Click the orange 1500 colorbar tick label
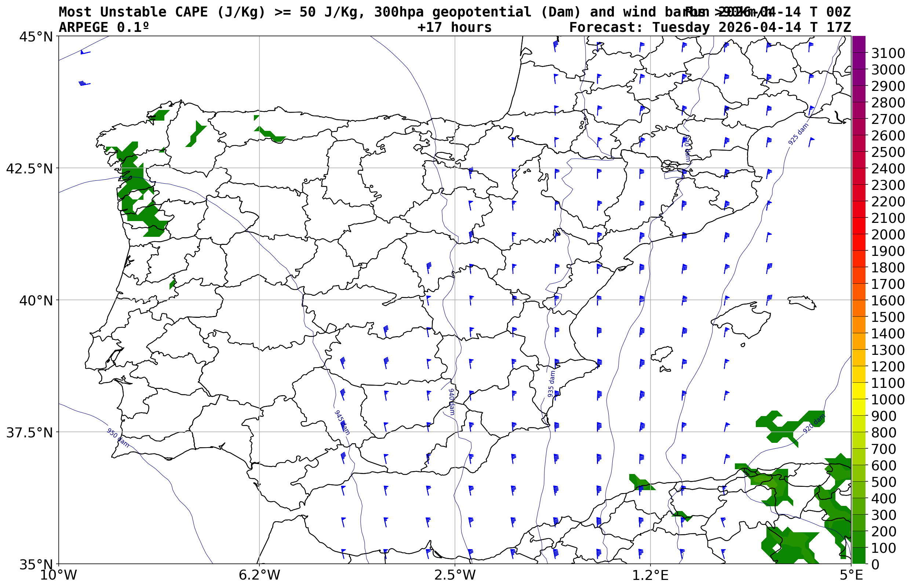911x588 pixels. click(888, 317)
